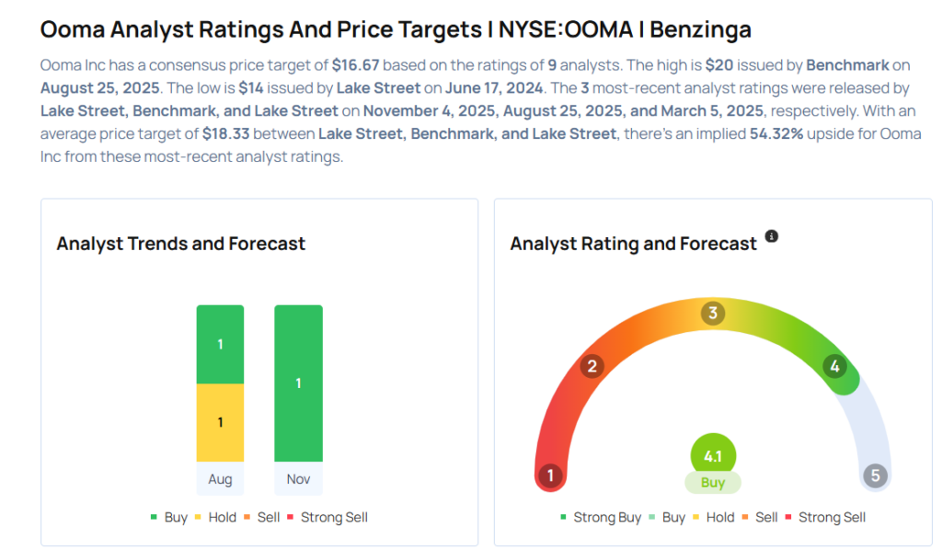Click the yellow Hold segment of the Aug bar

click(x=220, y=422)
